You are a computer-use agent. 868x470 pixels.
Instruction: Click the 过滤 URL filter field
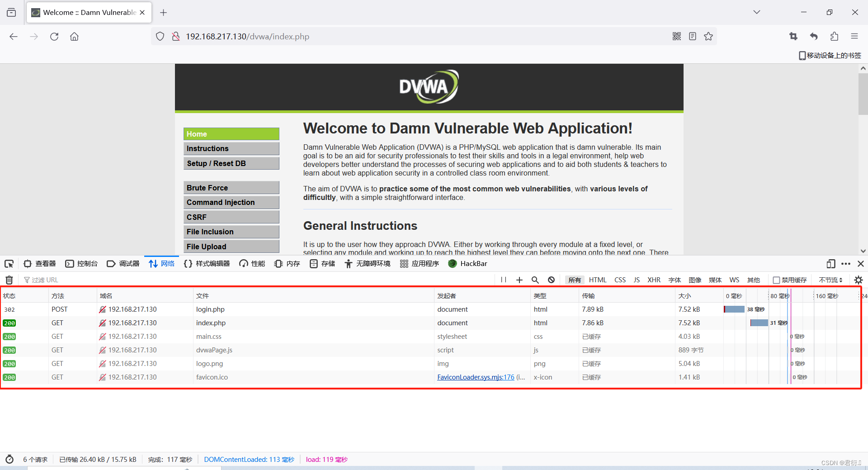[258, 280]
